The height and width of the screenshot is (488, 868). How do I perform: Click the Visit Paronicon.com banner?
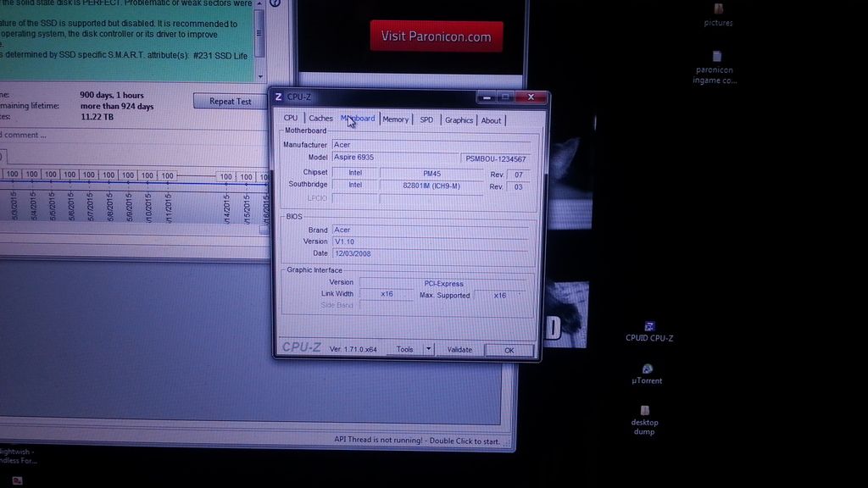(437, 36)
